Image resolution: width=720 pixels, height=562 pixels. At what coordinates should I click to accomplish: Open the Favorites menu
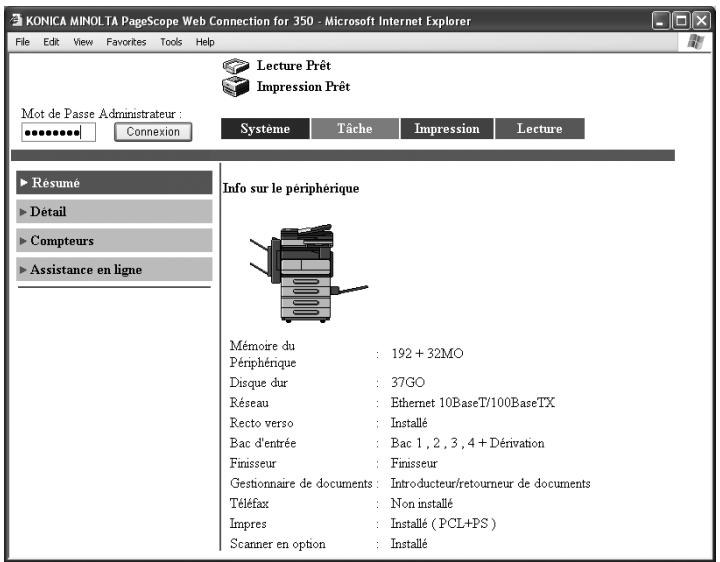pyautogui.click(x=126, y=42)
